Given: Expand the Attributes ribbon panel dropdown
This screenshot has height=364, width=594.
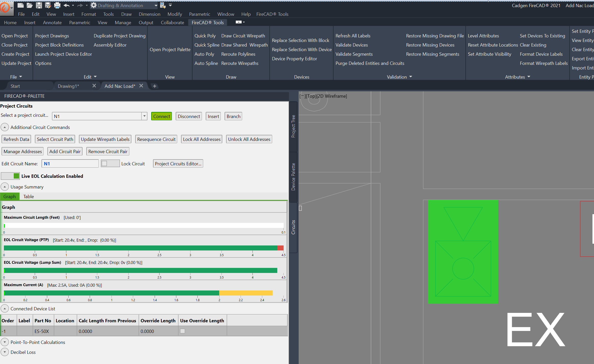Looking at the screenshot, I should [529, 77].
